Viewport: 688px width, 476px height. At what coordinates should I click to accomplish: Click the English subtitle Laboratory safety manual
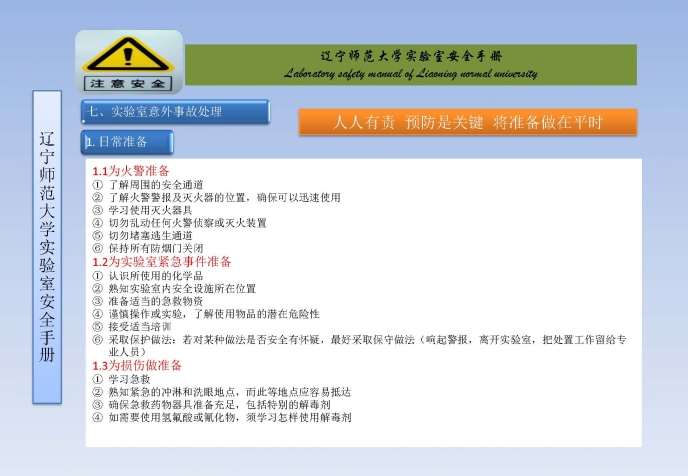coord(410,74)
